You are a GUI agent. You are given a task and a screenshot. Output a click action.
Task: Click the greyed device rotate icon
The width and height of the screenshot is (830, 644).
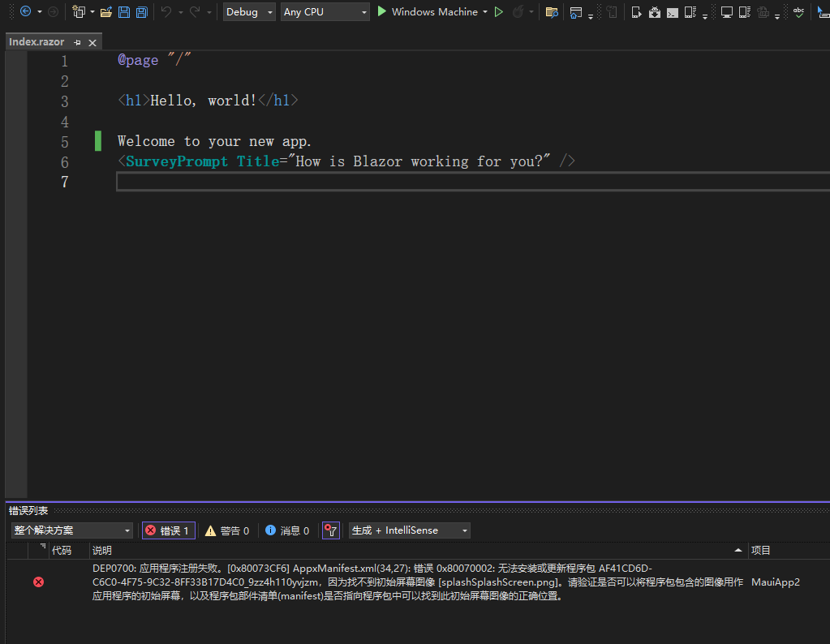point(612,11)
